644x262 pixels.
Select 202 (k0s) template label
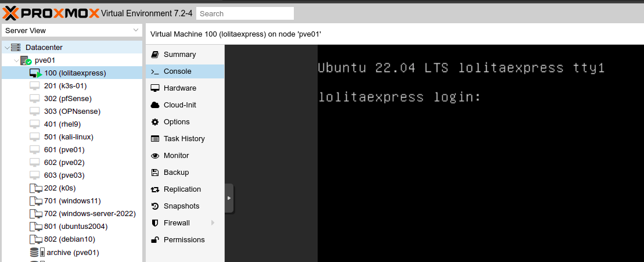tap(60, 188)
